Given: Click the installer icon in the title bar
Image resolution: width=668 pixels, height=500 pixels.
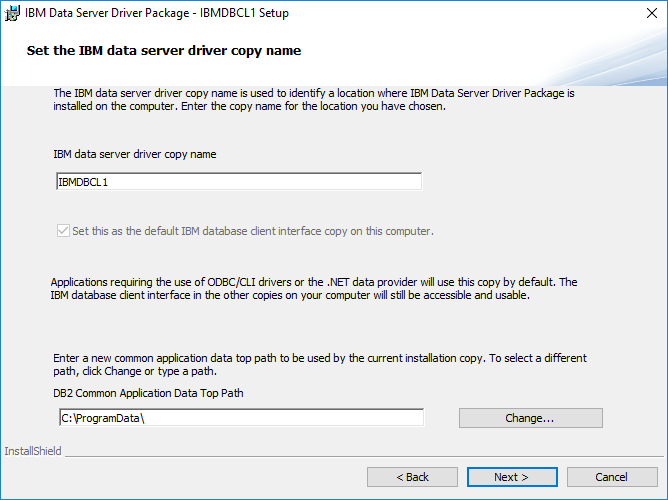Looking at the screenshot, I should (12, 12).
